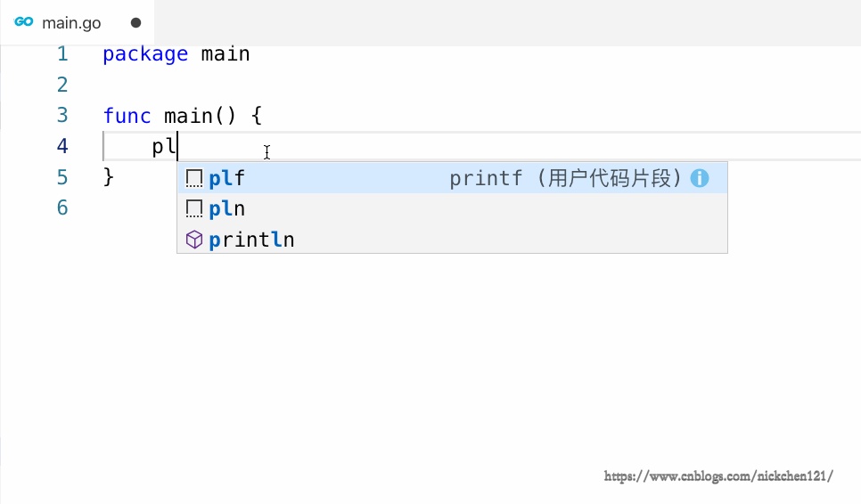Image resolution: width=861 pixels, height=504 pixels.
Task: Click the func keyword on line 3
Action: click(127, 116)
